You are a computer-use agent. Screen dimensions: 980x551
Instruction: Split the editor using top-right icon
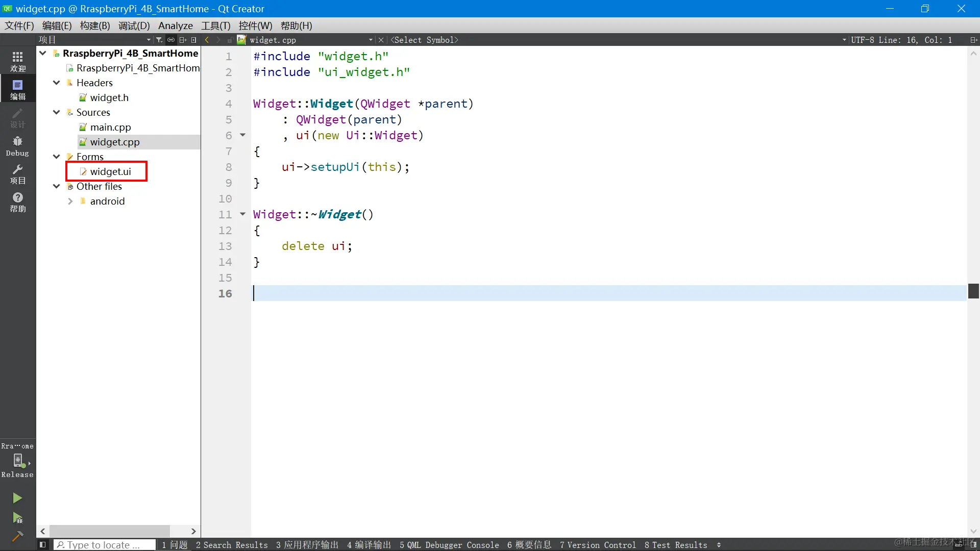[x=973, y=40]
